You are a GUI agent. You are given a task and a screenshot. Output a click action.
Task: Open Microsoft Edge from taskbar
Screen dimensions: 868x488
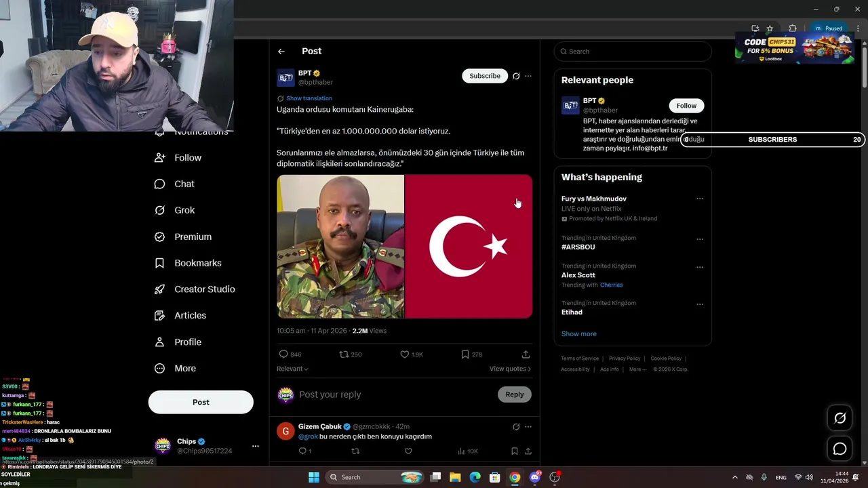click(x=475, y=477)
